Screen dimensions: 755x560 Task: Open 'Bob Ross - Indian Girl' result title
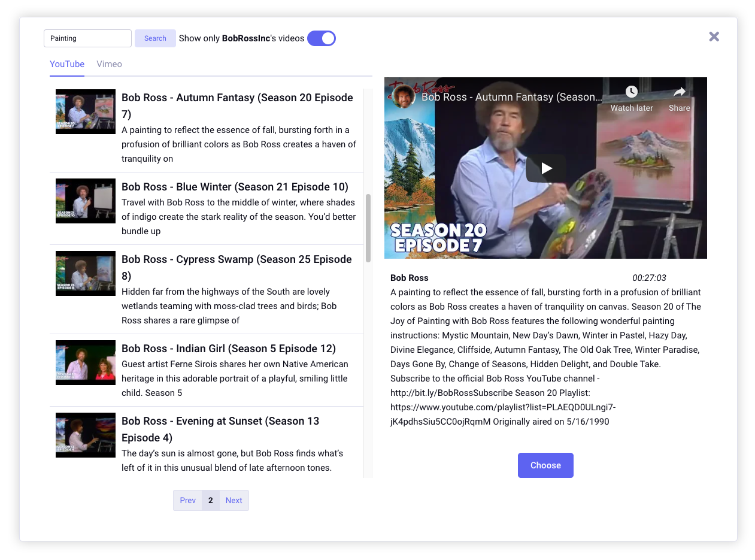click(x=229, y=349)
